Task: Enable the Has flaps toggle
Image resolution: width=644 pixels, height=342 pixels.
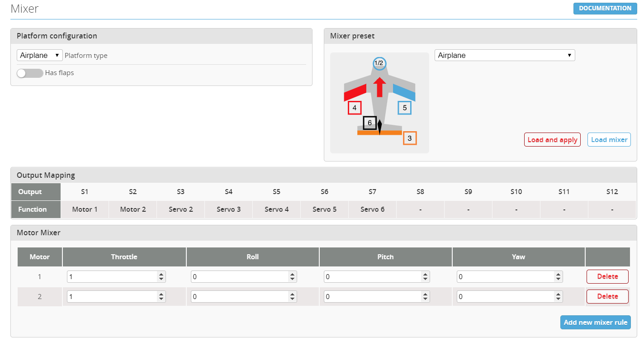Action: click(x=30, y=73)
